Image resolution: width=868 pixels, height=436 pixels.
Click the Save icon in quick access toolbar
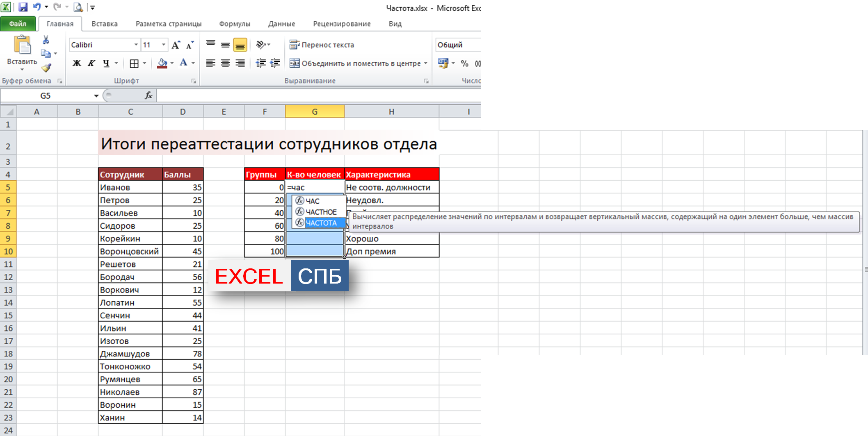pos(23,7)
